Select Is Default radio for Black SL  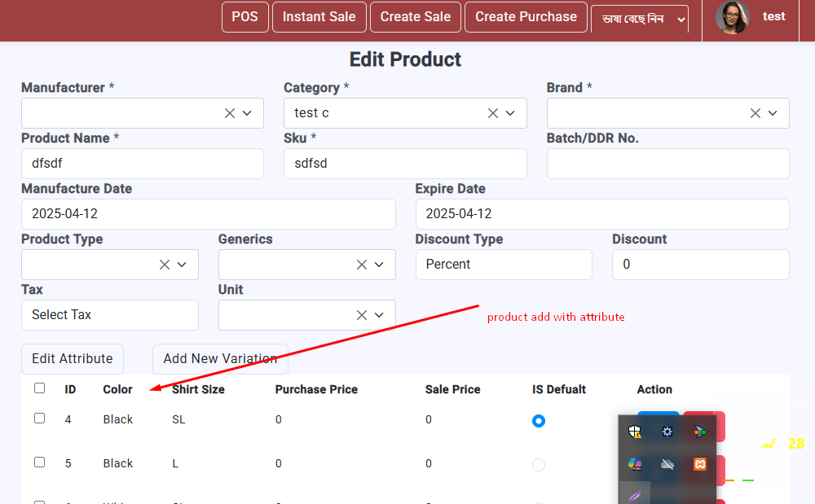539,421
